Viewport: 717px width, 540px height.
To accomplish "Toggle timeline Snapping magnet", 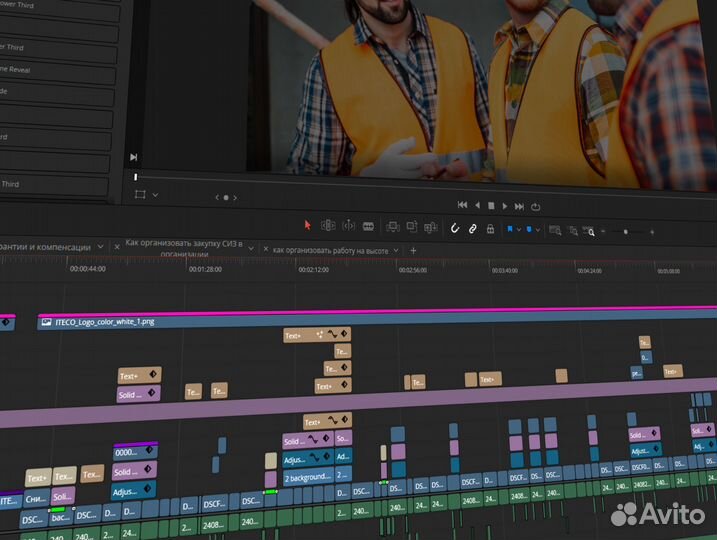I will click(x=456, y=229).
